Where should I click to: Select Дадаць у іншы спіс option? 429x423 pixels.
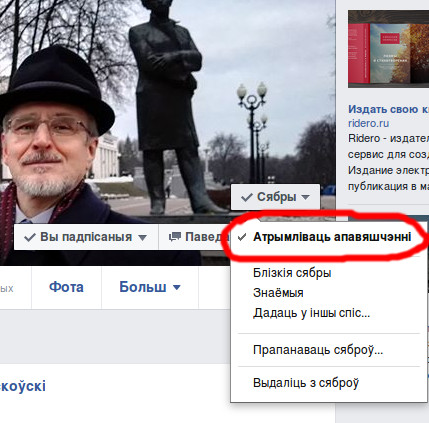point(311,313)
